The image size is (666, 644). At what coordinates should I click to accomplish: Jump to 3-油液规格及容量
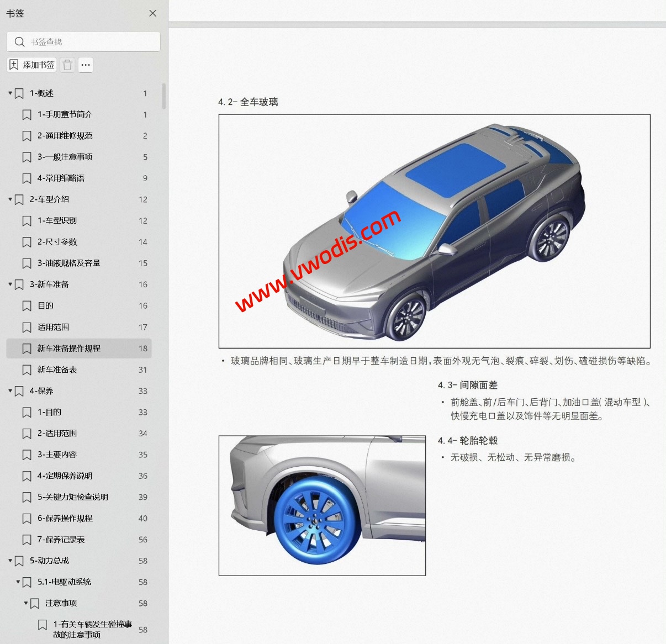pos(68,263)
